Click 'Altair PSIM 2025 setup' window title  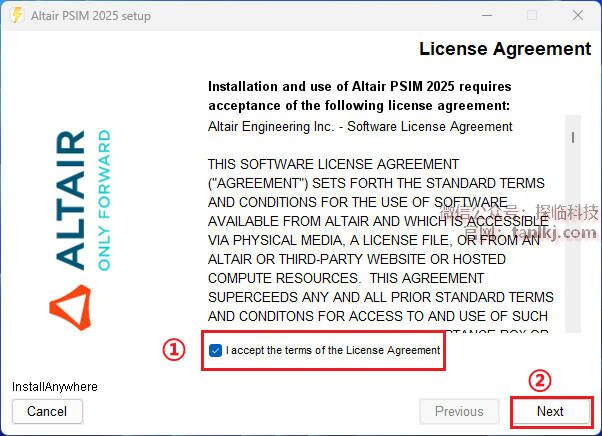pyautogui.click(x=91, y=16)
